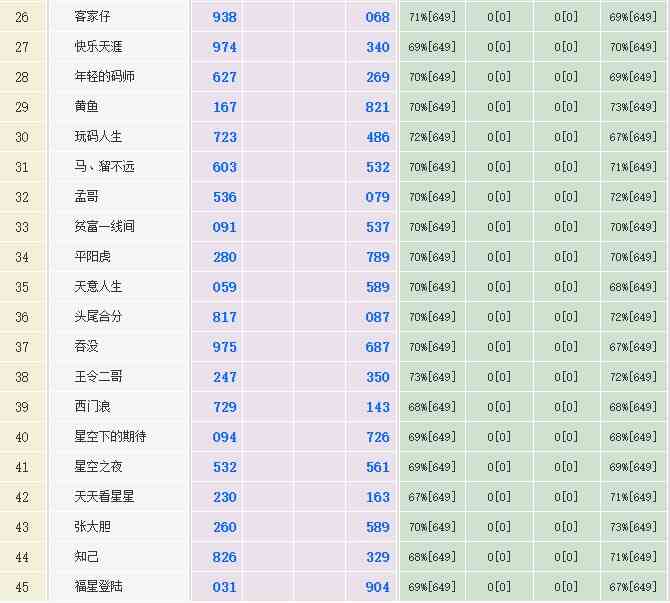Click the name 贫富一线间
This screenshot has height=603, width=670.
[105, 227]
